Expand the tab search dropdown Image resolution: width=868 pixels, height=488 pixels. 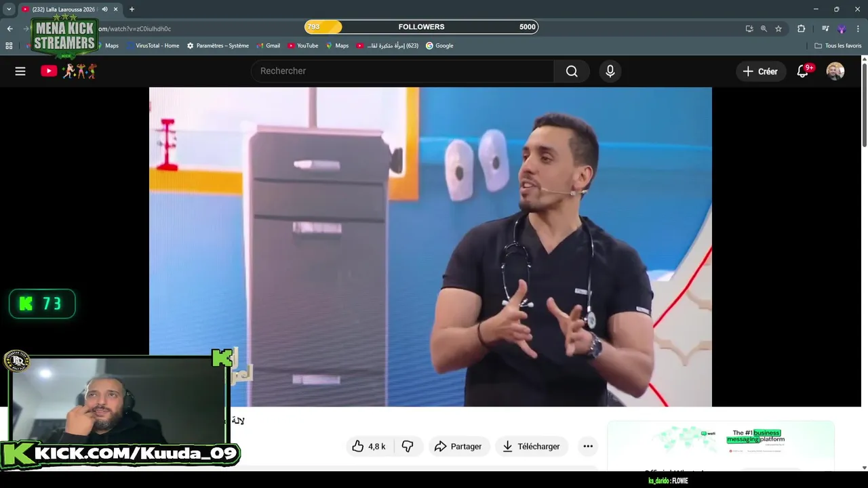click(9, 9)
